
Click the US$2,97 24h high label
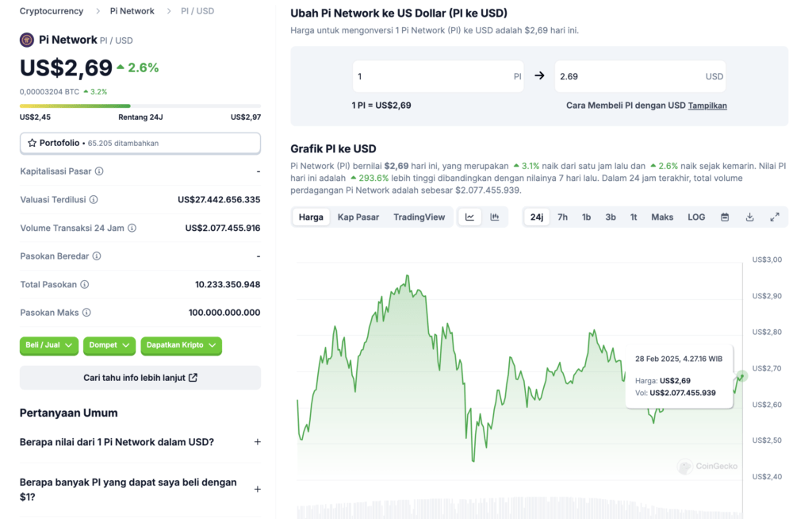(246, 117)
